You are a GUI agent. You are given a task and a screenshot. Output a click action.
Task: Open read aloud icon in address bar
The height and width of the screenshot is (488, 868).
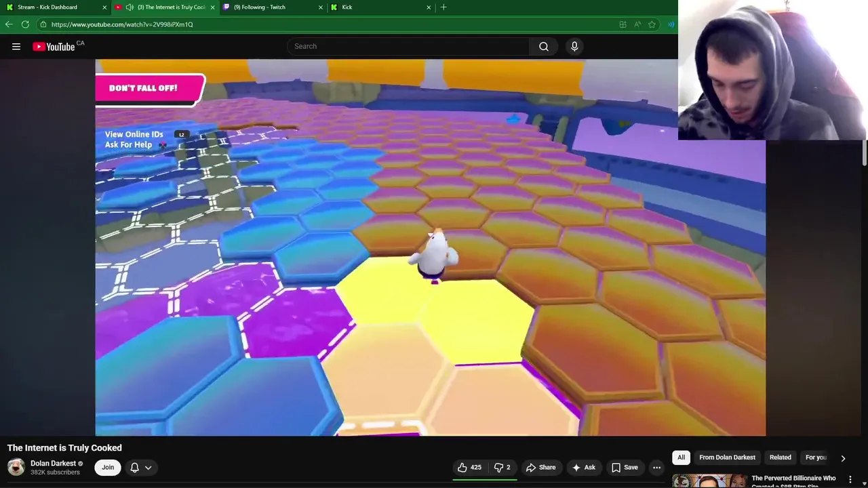[637, 24]
